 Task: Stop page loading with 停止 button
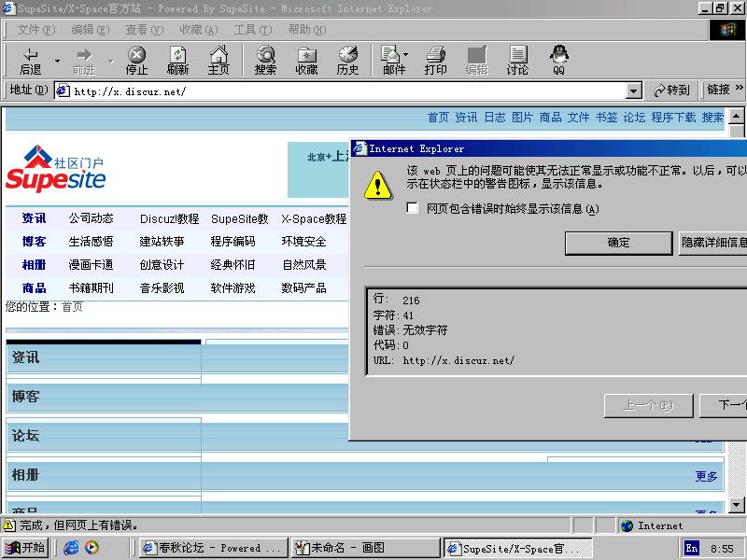click(136, 61)
